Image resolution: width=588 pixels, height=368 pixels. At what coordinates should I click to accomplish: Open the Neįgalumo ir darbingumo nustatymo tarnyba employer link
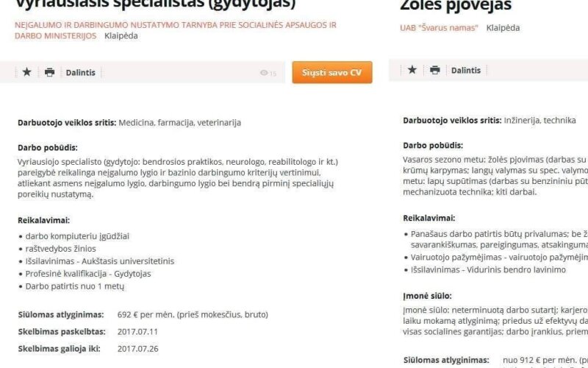176,30
